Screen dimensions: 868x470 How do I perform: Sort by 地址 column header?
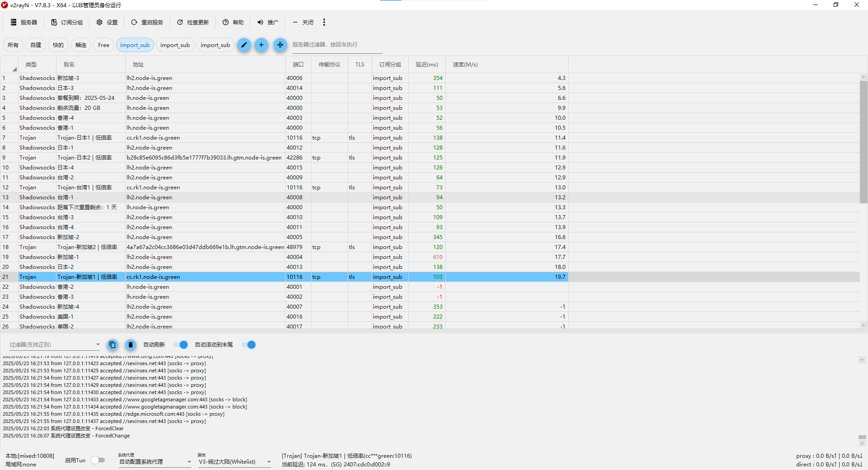point(205,65)
